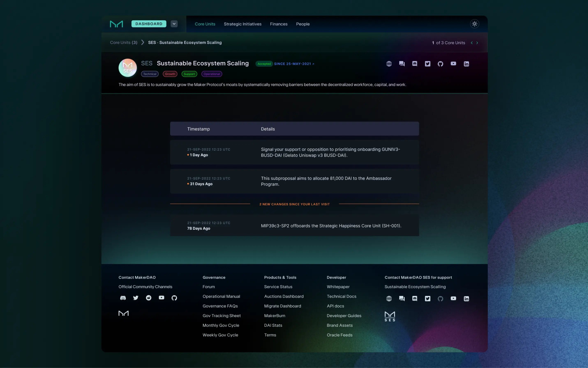Open the SINCE 25-MAY-2021 link

click(x=294, y=64)
